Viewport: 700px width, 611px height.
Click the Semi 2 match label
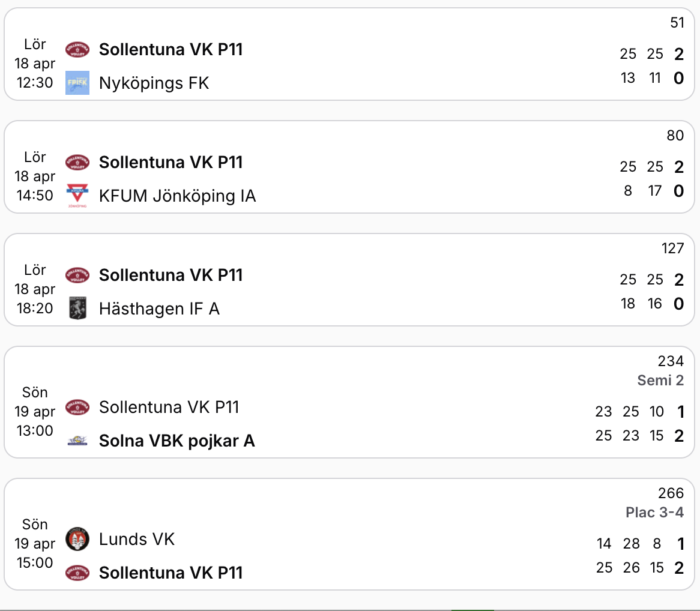[660, 380]
